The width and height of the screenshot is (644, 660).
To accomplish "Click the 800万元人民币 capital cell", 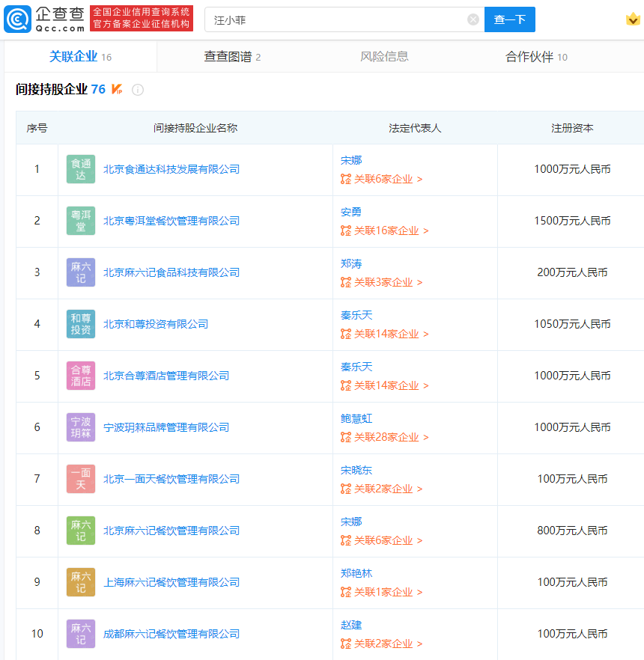I will click(x=572, y=531).
